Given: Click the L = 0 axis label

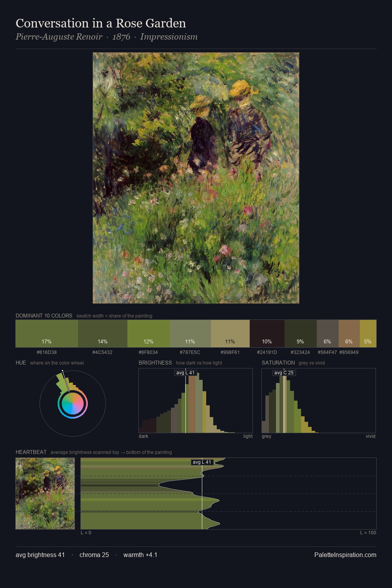Looking at the screenshot, I should 86,533.
